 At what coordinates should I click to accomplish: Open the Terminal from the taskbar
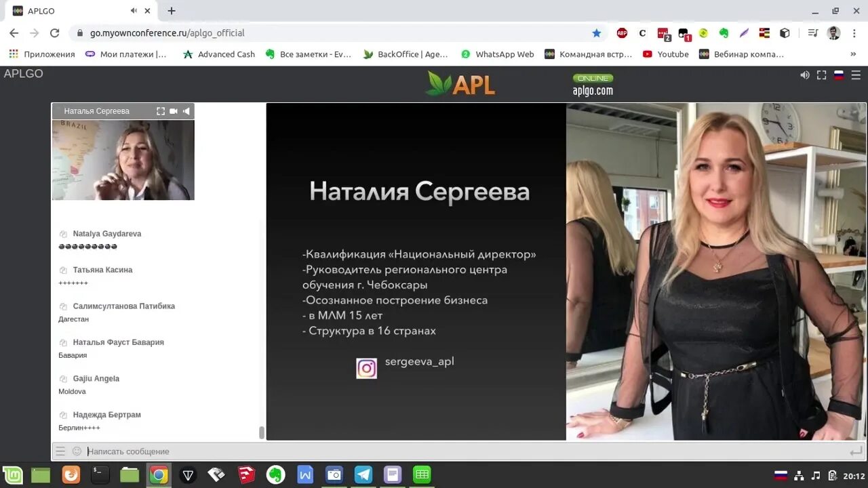pyautogui.click(x=100, y=475)
